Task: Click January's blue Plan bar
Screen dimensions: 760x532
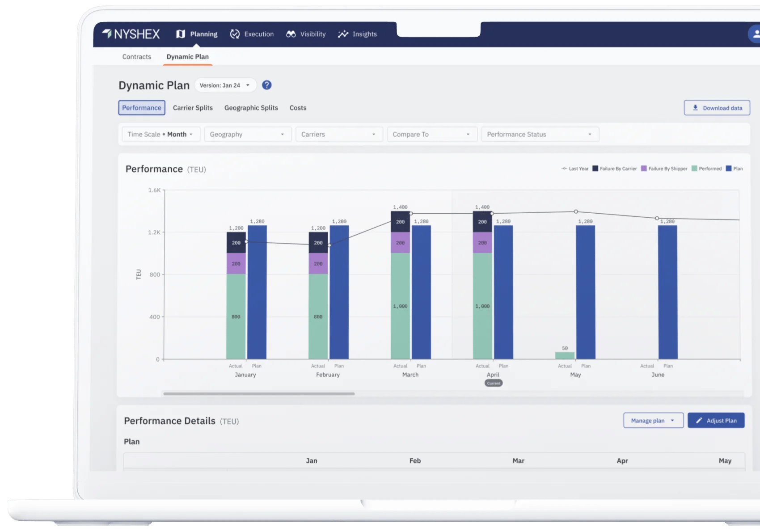Action: (x=257, y=292)
